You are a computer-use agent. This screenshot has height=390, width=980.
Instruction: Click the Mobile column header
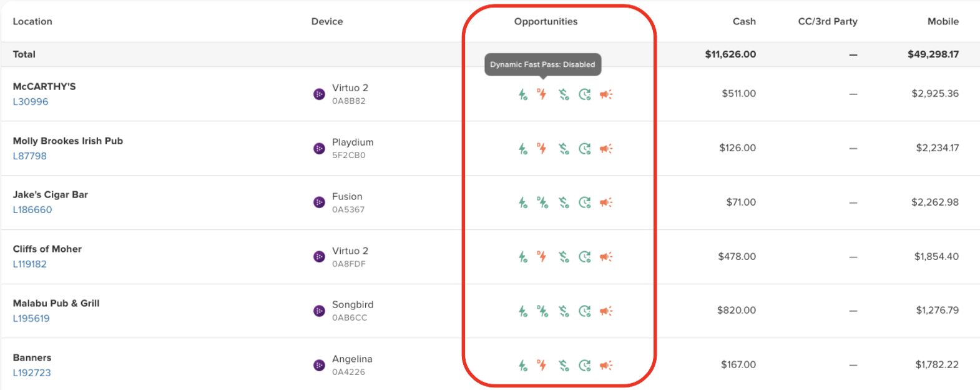pyautogui.click(x=943, y=21)
